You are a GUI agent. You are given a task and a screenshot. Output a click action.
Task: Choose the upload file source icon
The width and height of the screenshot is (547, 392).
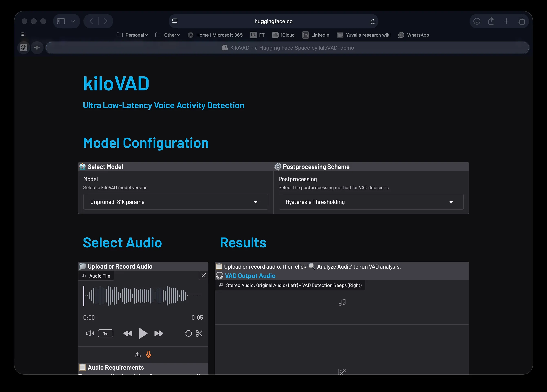pyautogui.click(x=137, y=354)
